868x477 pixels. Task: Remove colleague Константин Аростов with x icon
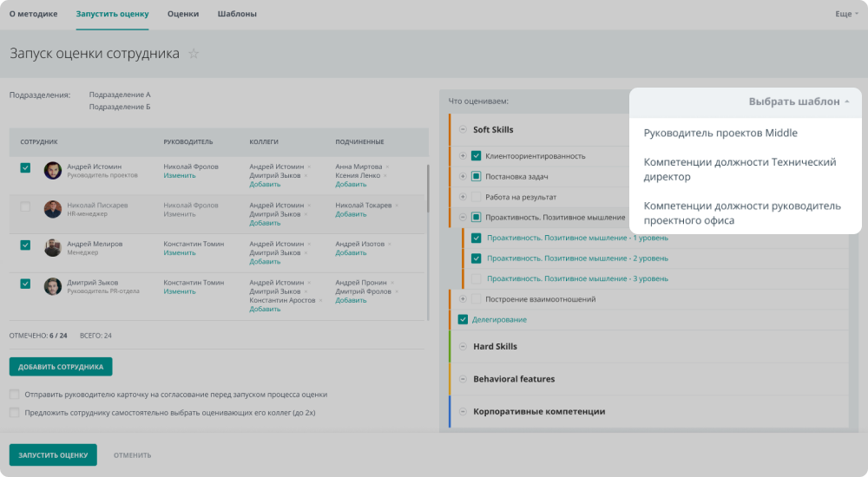320,300
